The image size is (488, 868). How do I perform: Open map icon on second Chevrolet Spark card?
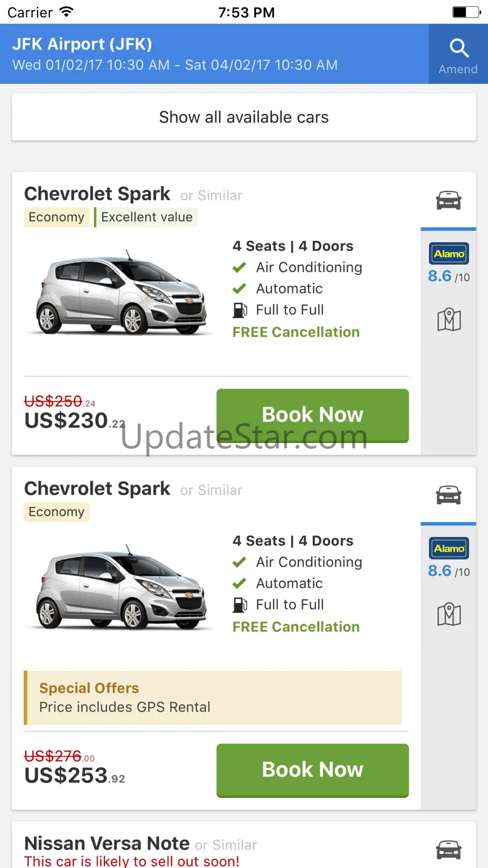pyautogui.click(x=449, y=615)
